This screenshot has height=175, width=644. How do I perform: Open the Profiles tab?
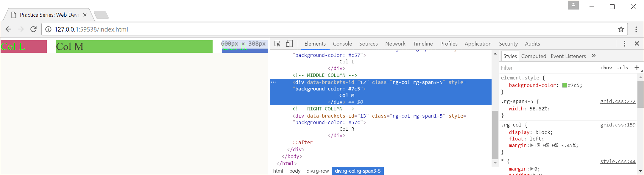(449, 44)
